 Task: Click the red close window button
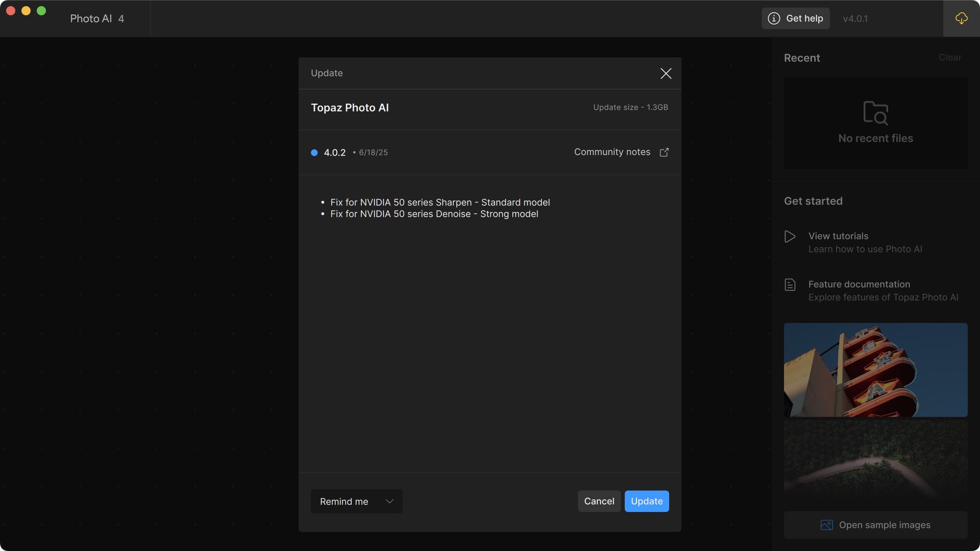point(11,11)
